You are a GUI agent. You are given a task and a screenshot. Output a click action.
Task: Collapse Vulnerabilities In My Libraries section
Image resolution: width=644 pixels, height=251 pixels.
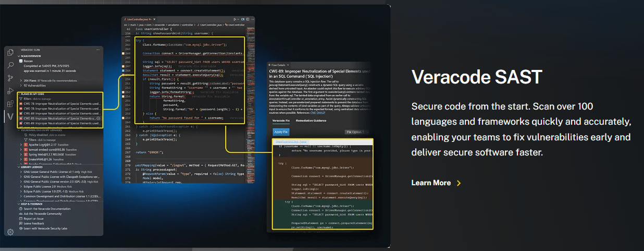(19, 130)
